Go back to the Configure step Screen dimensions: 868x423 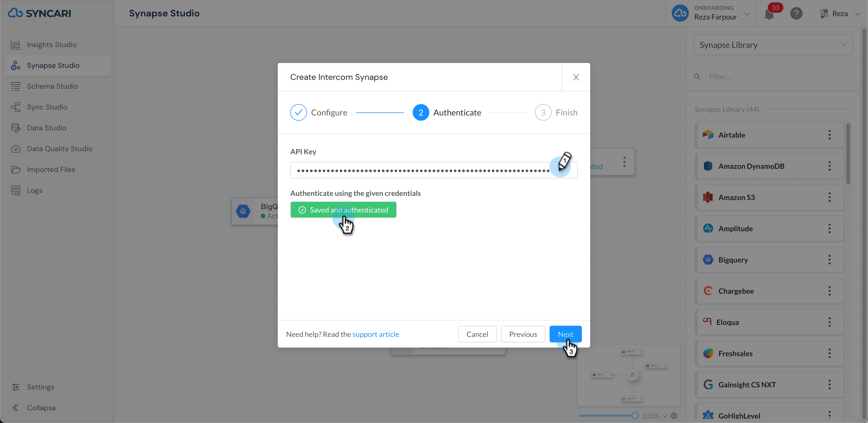[319, 112]
